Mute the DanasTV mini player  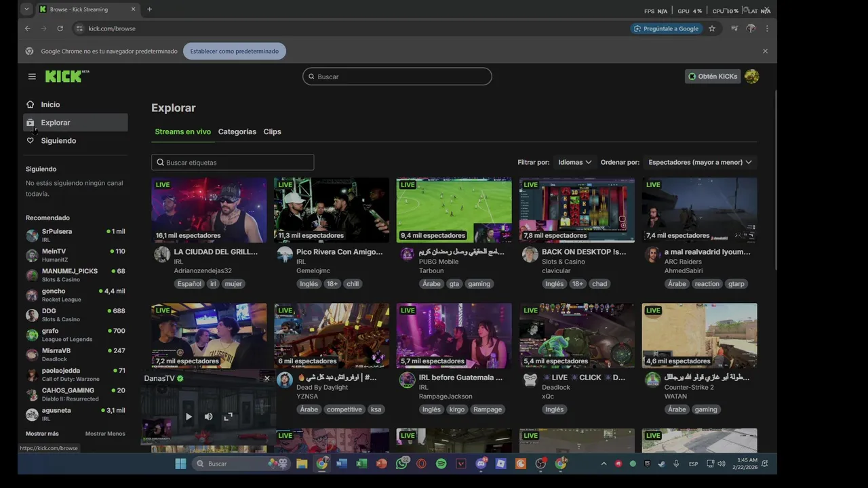click(208, 417)
